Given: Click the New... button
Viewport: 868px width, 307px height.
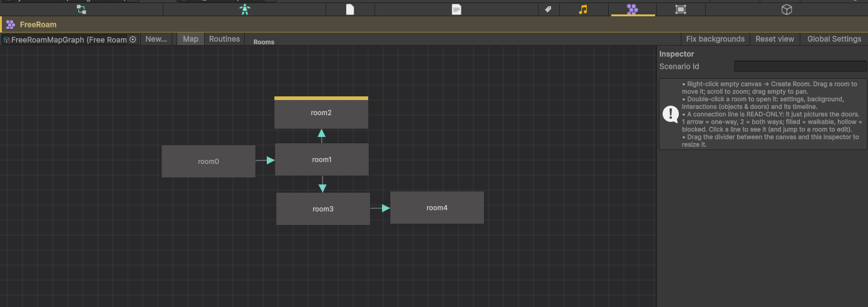Looking at the screenshot, I should [x=156, y=39].
